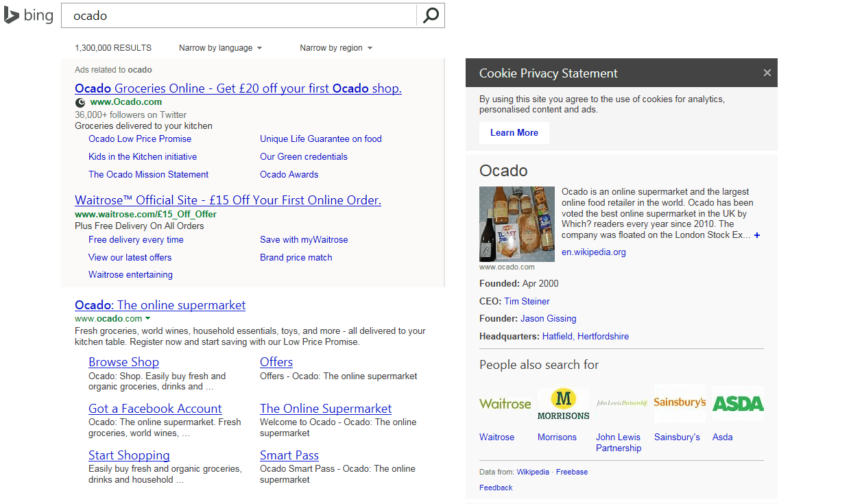Open the Browse Shop sitelink
The width and height of the screenshot is (851, 504).
(x=123, y=362)
